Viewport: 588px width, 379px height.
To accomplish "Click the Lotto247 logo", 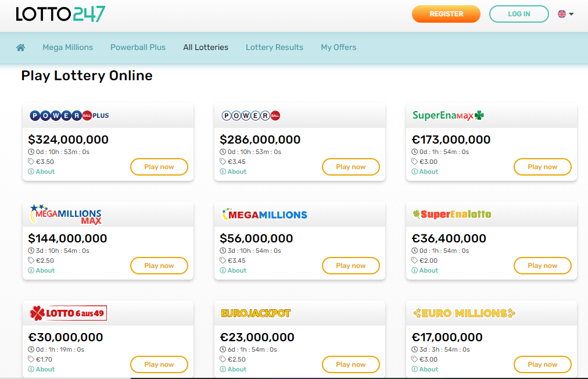I will click(60, 15).
